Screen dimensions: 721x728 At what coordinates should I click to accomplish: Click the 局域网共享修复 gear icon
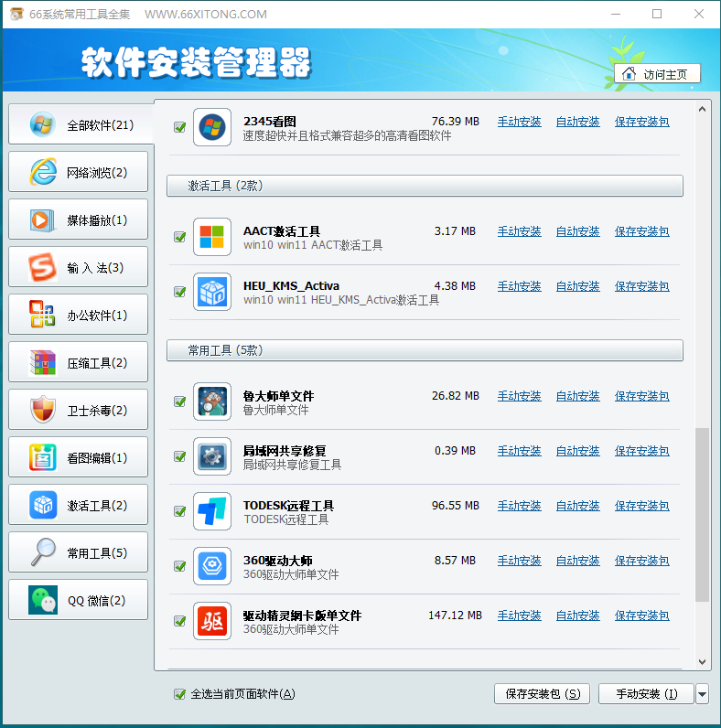pos(212,456)
